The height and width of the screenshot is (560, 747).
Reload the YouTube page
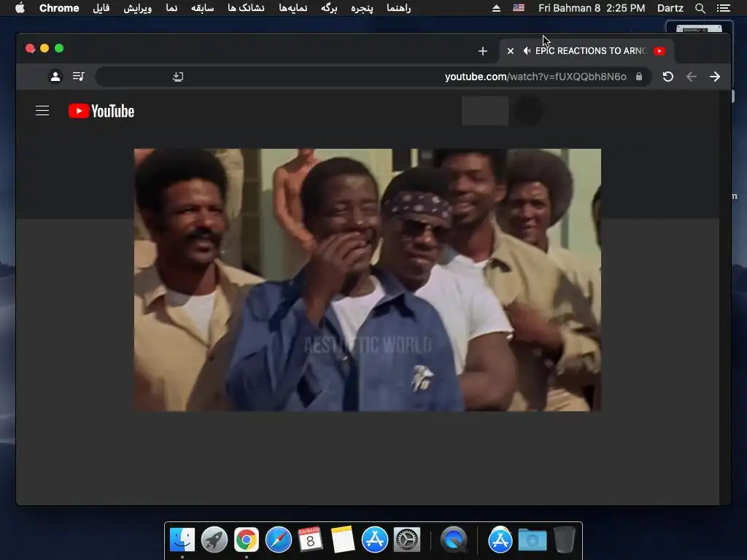click(x=668, y=77)
